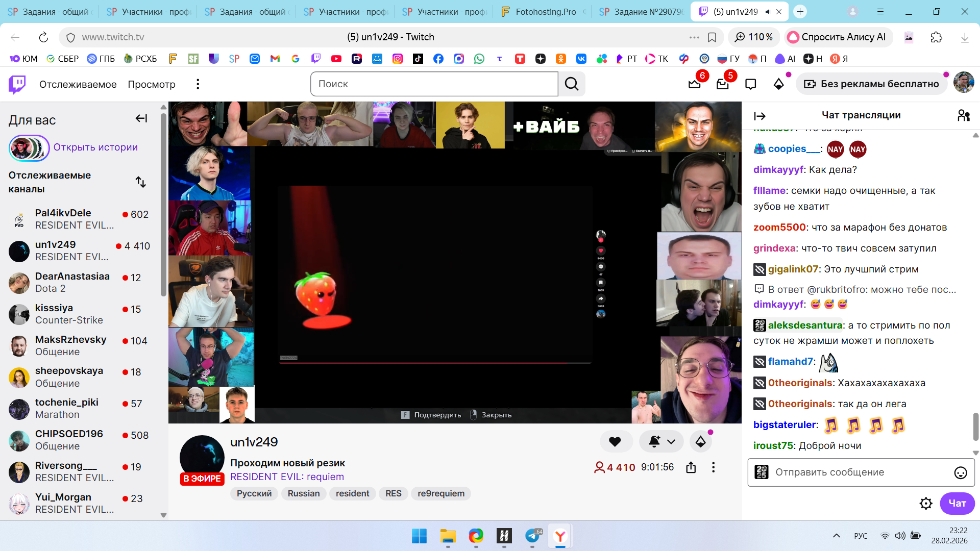The width and height of the screenshot is (980, 551).
Task: Toggle the follow heart button
Action: (x=615, y=442)
